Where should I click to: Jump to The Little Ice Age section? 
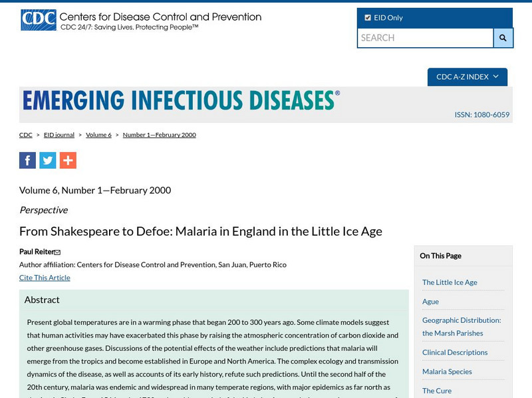pyautogui.click(x=450, y=282)
